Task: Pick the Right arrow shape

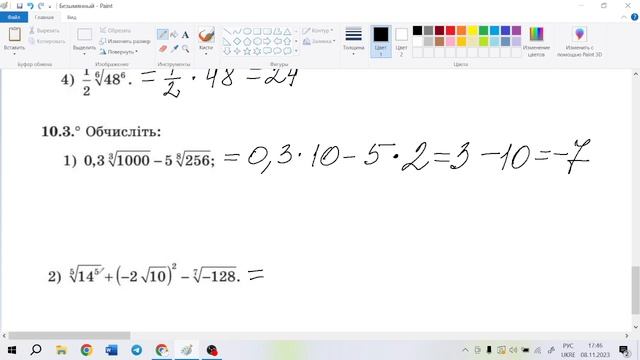Action: (x=267, y=41)
